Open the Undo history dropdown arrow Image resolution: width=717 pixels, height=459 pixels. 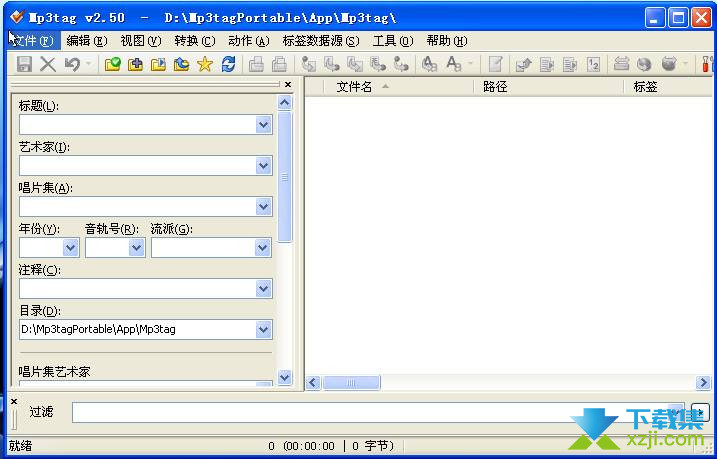coord(89,64)
